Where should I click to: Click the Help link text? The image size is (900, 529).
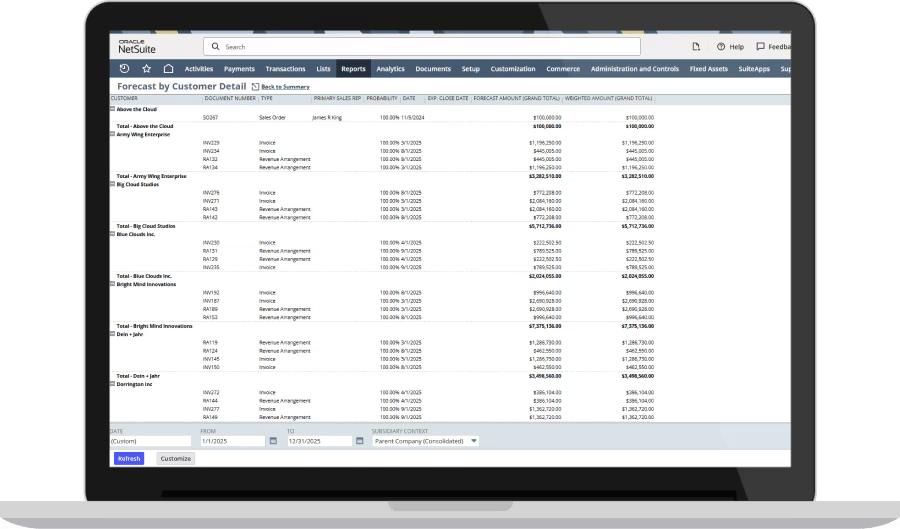[736, 47]
